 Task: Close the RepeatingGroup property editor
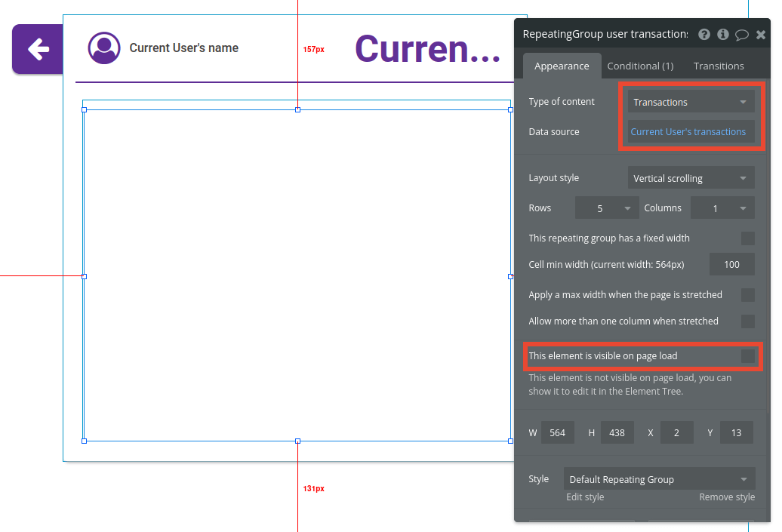coord(761,34)
